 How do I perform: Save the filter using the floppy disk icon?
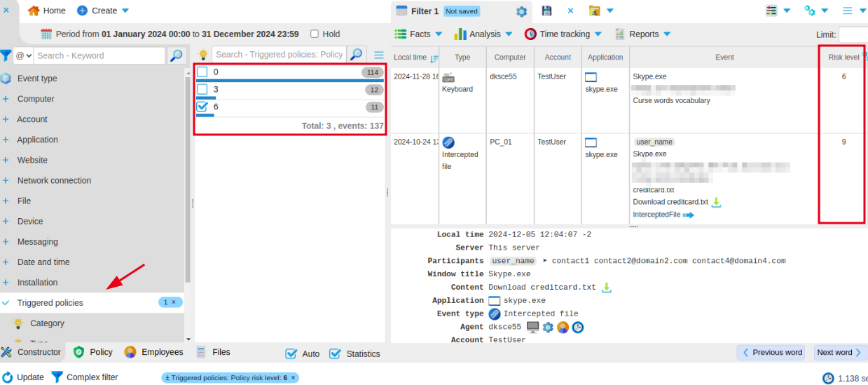546,11
